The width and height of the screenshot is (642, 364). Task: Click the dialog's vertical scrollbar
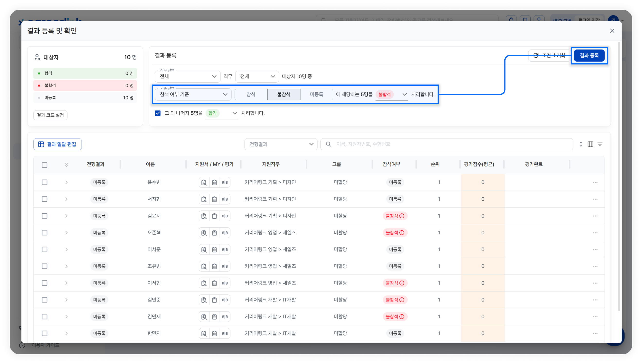point(619,177)
